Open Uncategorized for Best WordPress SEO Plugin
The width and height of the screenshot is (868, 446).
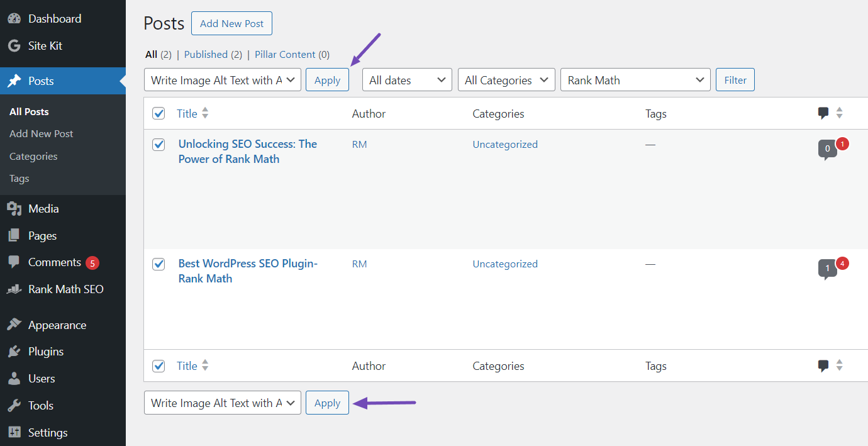(x=505, y=264)
